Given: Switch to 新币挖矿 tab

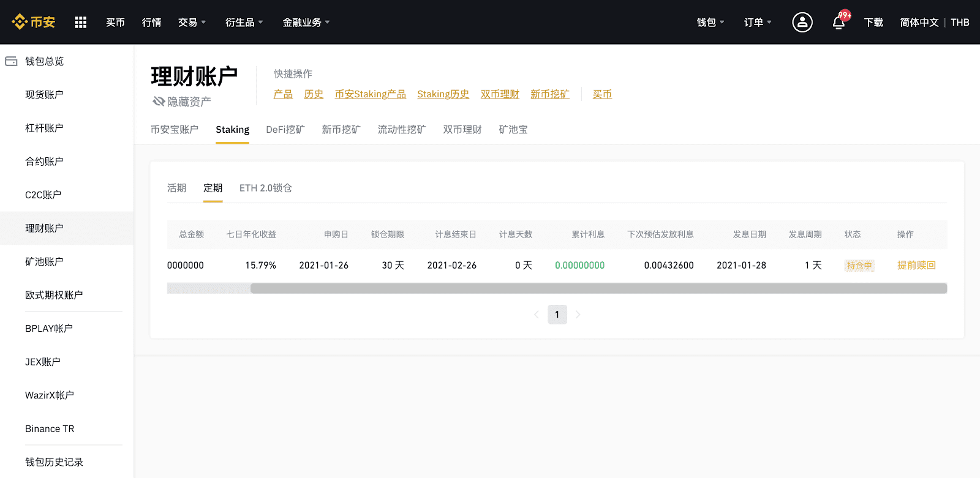Looking at the screenshot, I should pos(341,130).
